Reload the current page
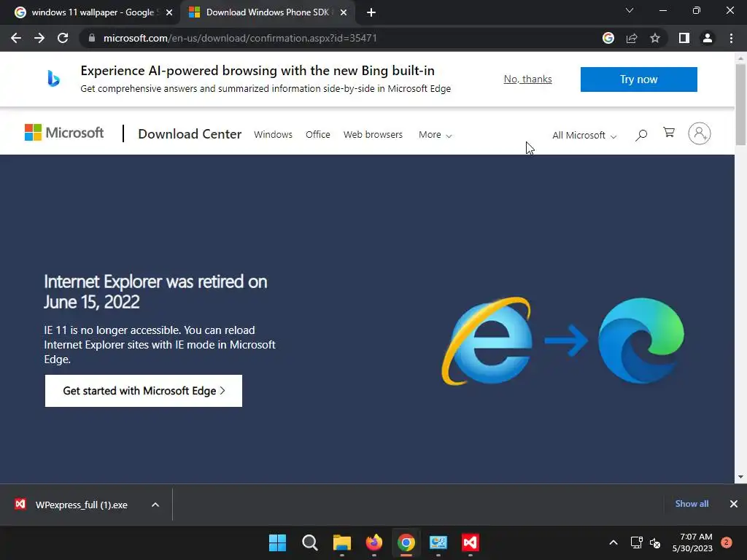The width and height of the screenshot is (747, 560). (63, 38)
